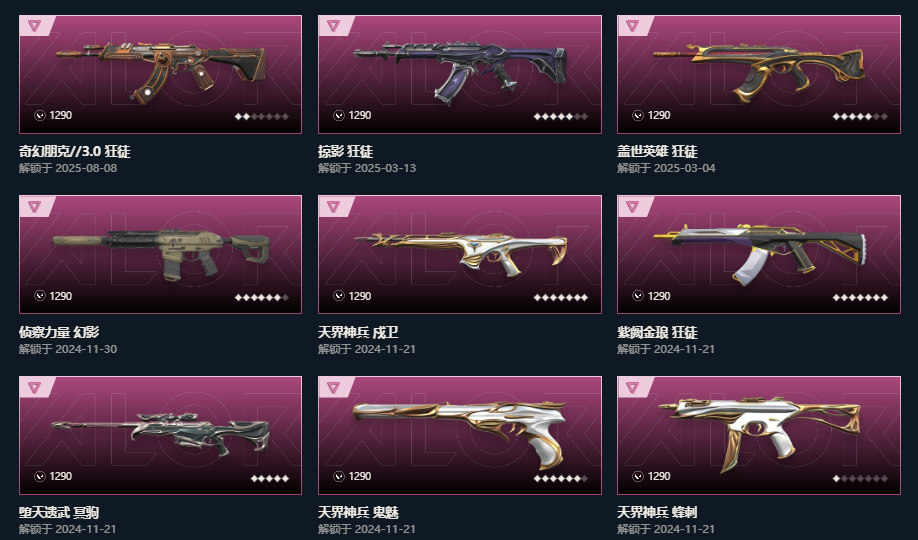Click the five-diamond level indicator on 堕天遗武 冥驹
Viewport: 918px width, 540px height.
pyautogui.click(x=270, y=479)
